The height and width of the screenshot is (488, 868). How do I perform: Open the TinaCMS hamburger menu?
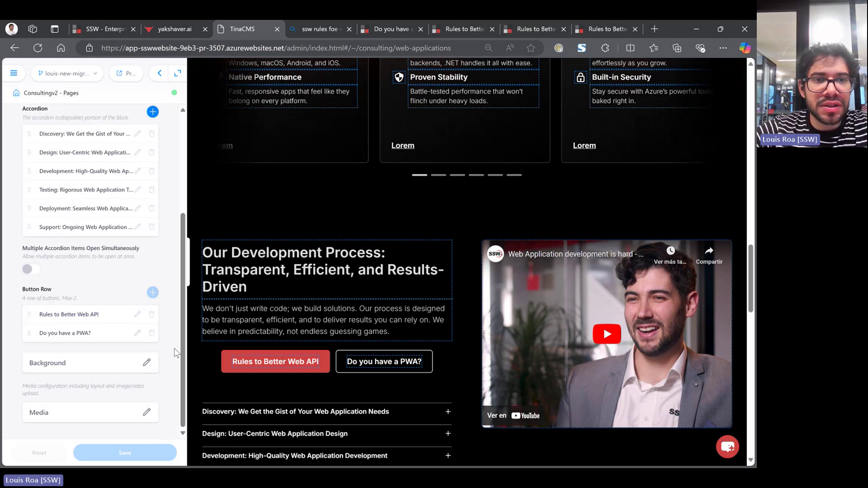click(x=14, y=73)
